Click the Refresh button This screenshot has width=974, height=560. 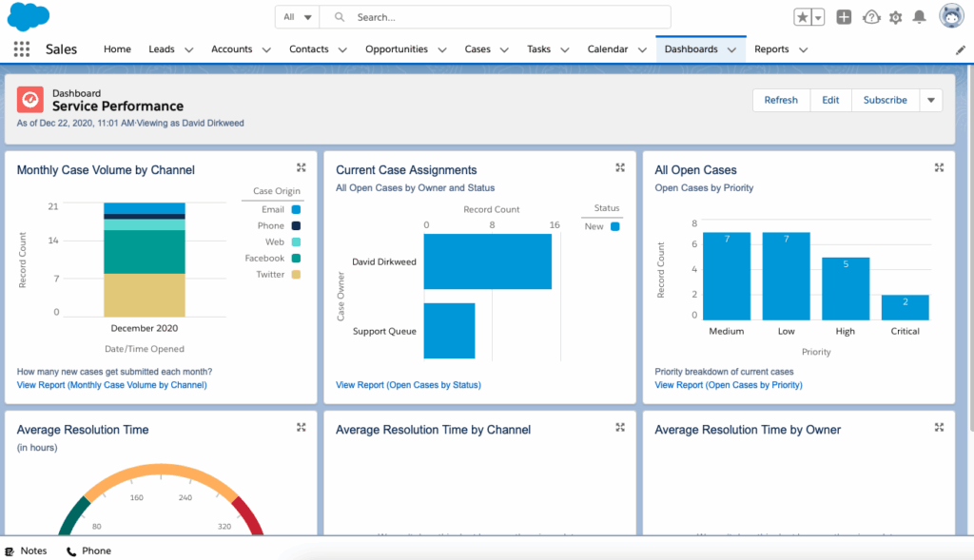pyautogui.click(x=781, y=100)
